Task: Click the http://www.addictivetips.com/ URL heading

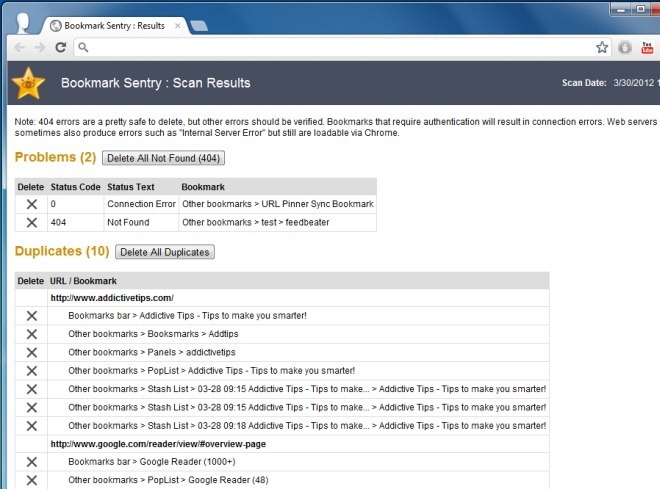Action: click(x=112, y=298)
